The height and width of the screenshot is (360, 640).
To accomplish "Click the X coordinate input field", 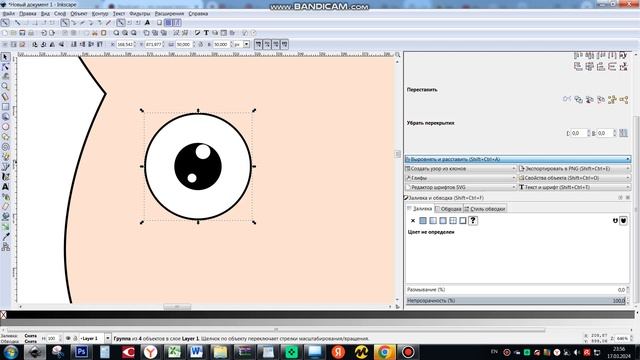I will [125, 44].
